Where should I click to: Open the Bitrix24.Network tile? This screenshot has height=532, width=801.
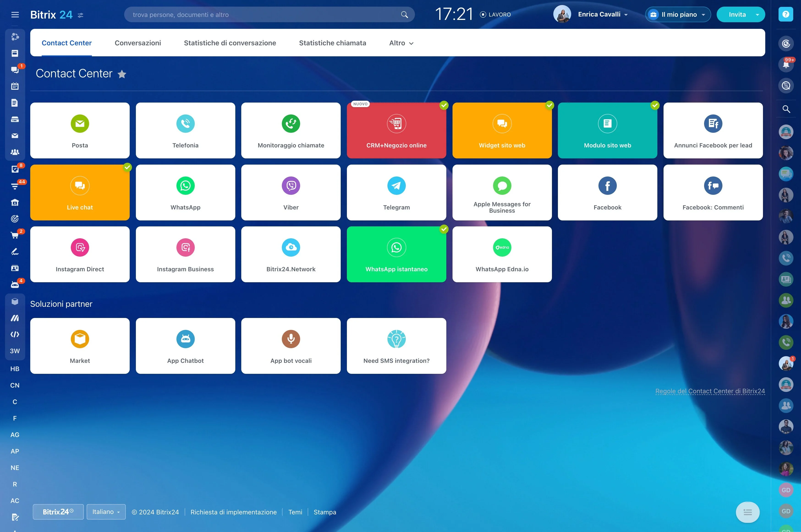click(x=291, y=254)
